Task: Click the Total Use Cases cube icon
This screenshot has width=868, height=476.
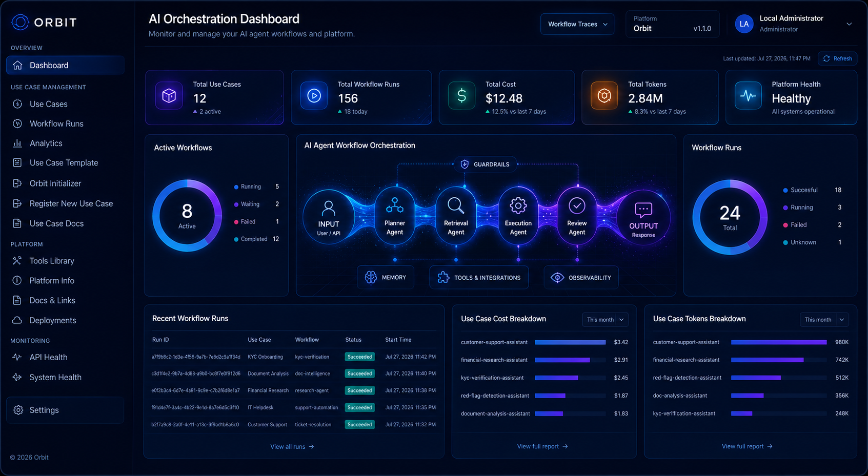Action: [169, 96]
